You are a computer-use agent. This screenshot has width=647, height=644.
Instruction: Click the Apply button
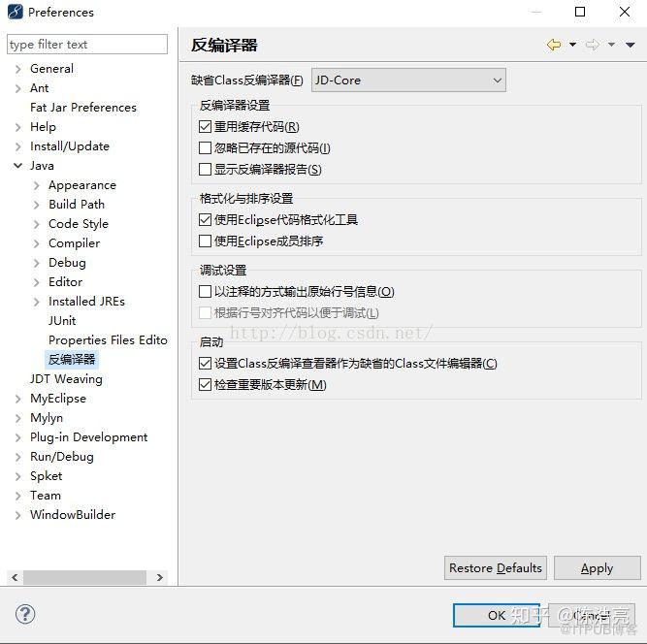[597, 567]
